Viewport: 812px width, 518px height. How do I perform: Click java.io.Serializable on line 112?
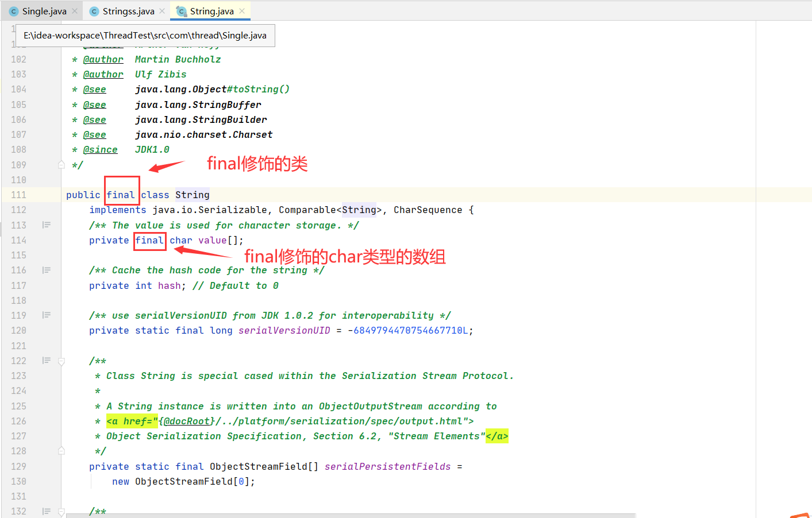210,210
